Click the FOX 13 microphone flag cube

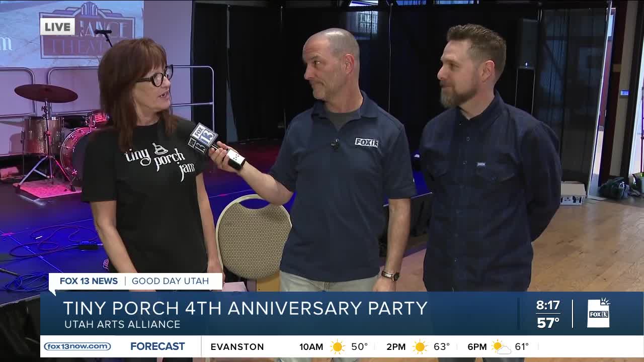click(x=202, y=137)
